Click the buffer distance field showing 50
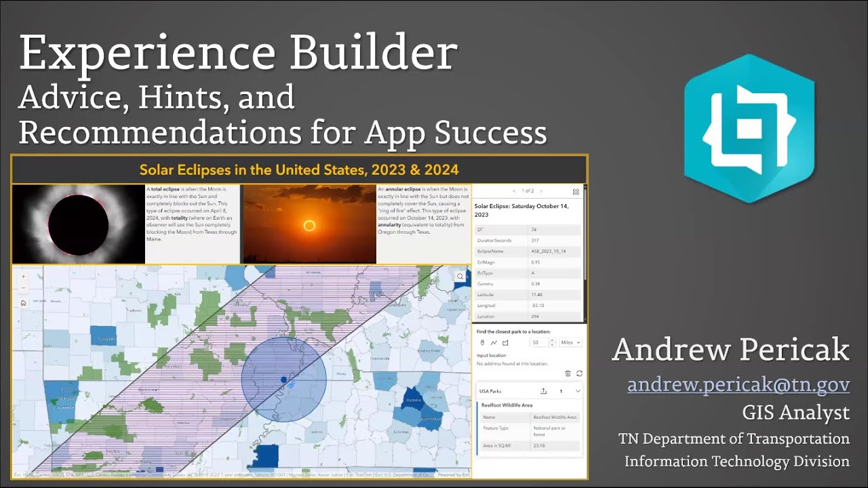Image resolution: width=868 pixels, height=488 pixels. [540, 343]
